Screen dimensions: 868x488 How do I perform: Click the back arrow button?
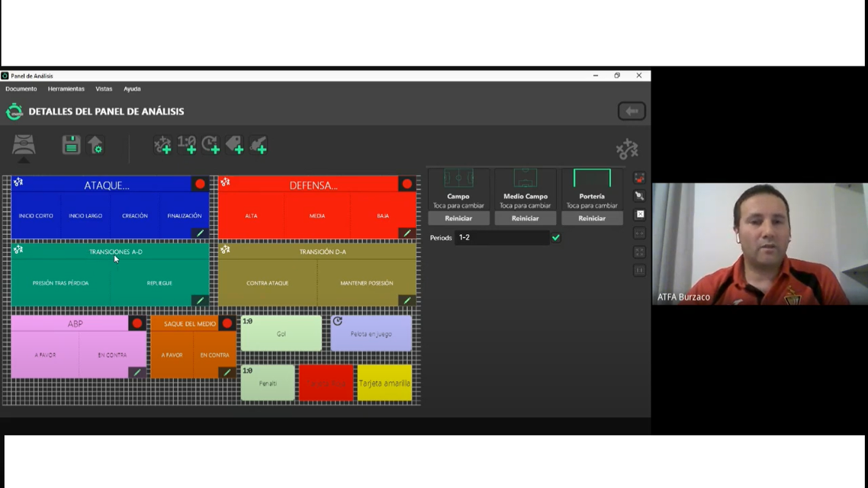tap(632, 111)
